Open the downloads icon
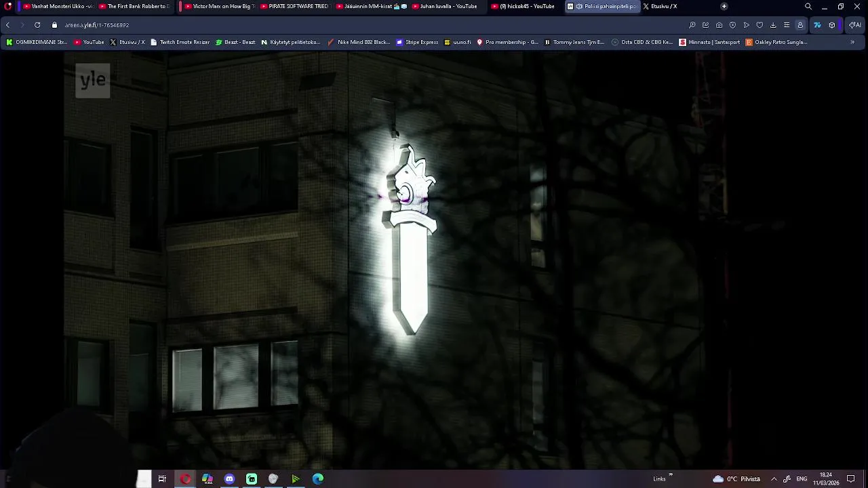Viewport: 868px width, 488px height. 773,25
